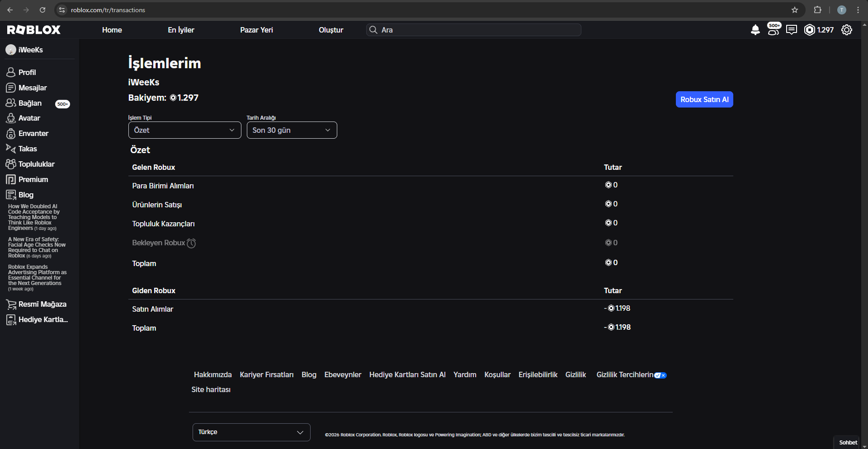Open Envanter from the sidebar
The image size is (868, 449).
[27, 134]
